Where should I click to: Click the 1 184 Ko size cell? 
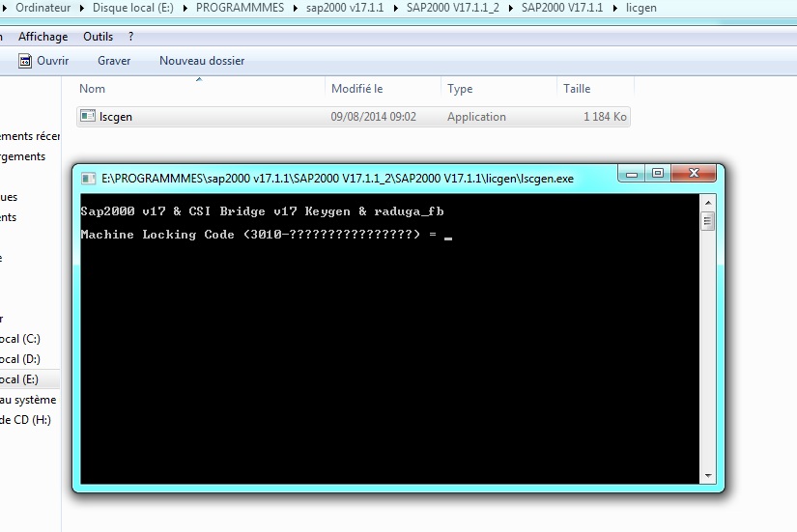pyautogui.click(x=605, y=117)
